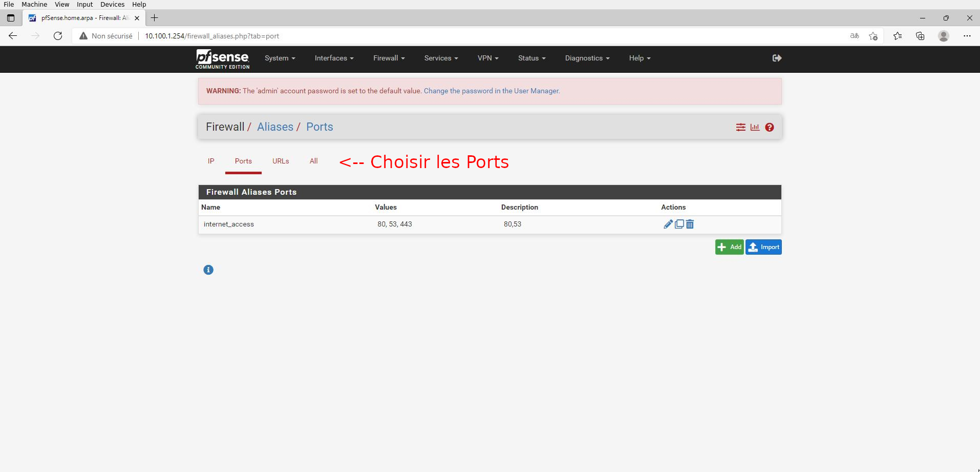Viewport: 980px width, 472px height.
Task: Open the Firewall dropdown in navbar
Action: coord(389,58)
